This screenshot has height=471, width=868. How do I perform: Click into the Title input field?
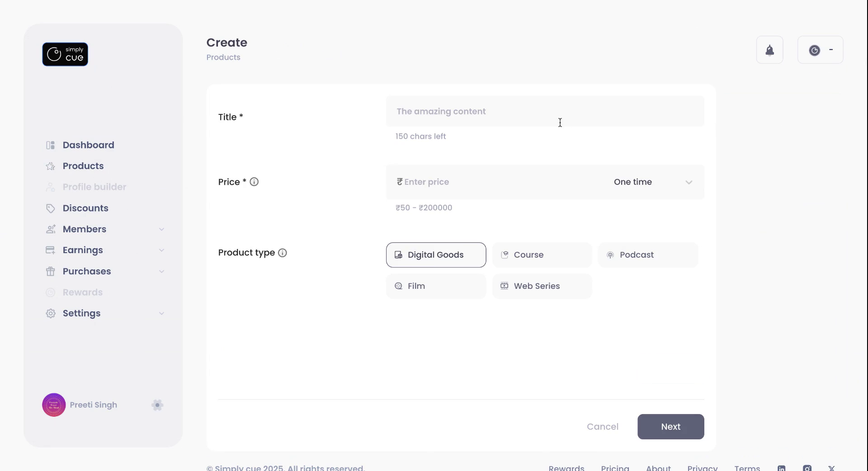545,111
